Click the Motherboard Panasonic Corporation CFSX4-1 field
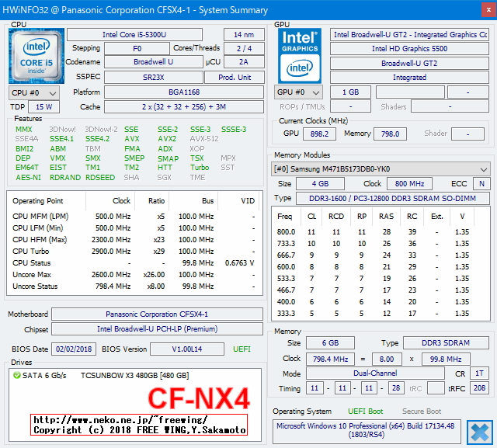 157,314
